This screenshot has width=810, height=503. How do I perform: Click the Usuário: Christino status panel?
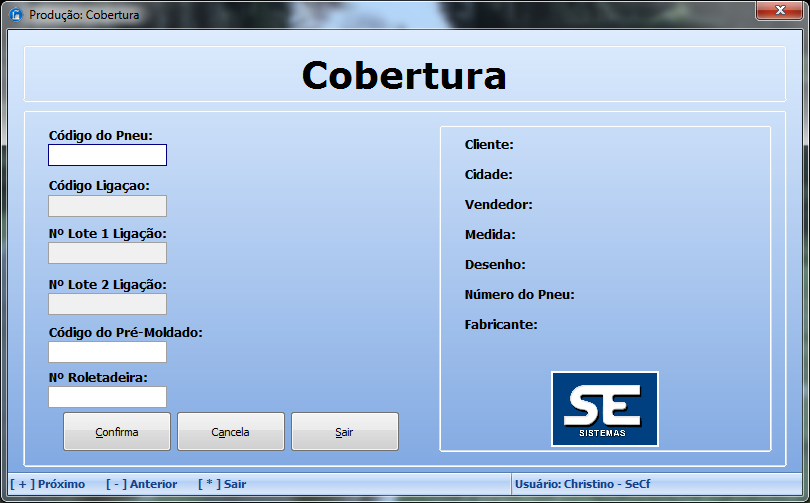(x=583, y=484)
